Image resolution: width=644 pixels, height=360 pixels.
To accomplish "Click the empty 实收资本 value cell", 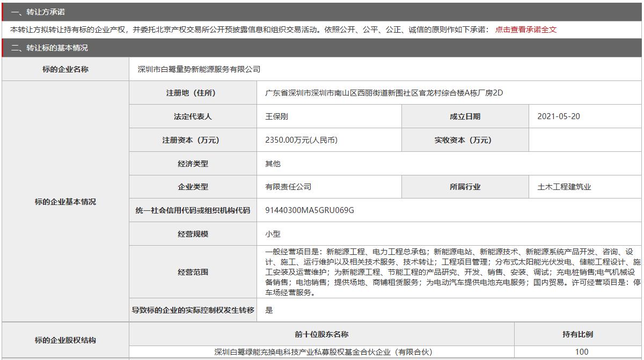I will (x=585, y=140).
